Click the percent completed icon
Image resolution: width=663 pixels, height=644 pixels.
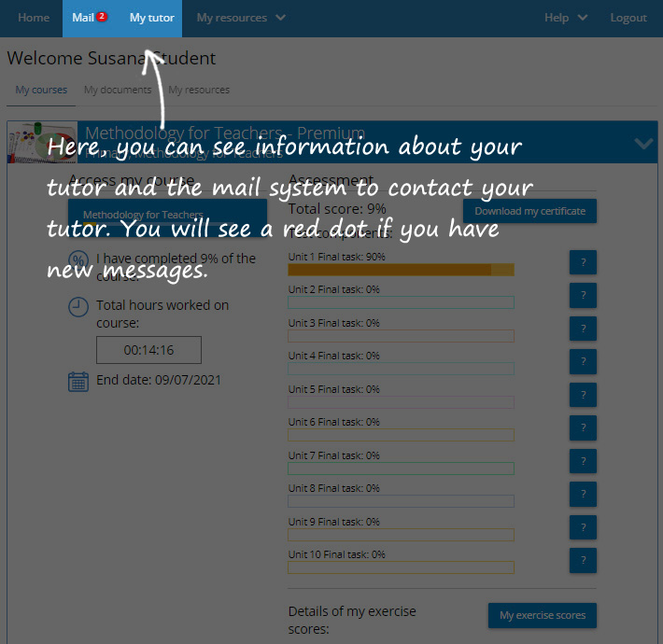79,259
